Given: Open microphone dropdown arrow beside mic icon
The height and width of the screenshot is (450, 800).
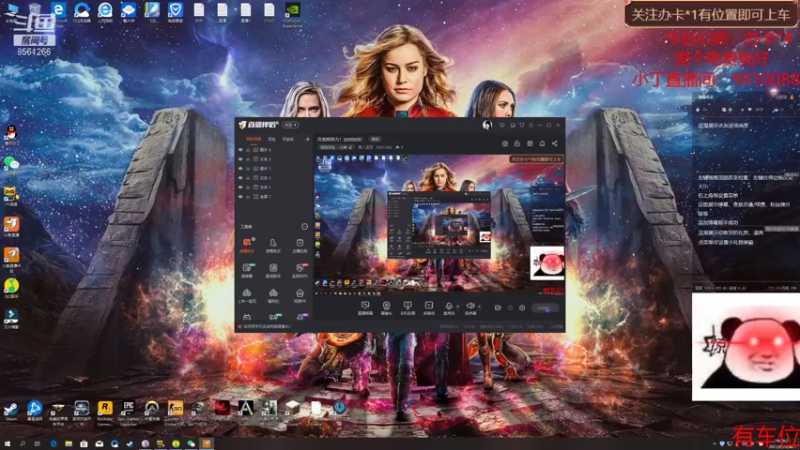Looking at the screenshot, I should pyautogui.click(x=457, y=307).
